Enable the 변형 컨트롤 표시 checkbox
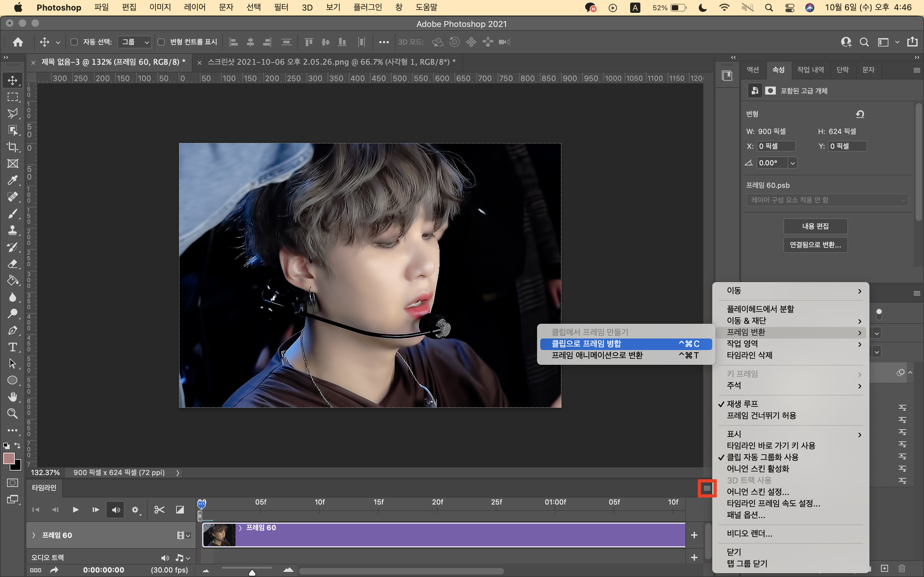 161,42
